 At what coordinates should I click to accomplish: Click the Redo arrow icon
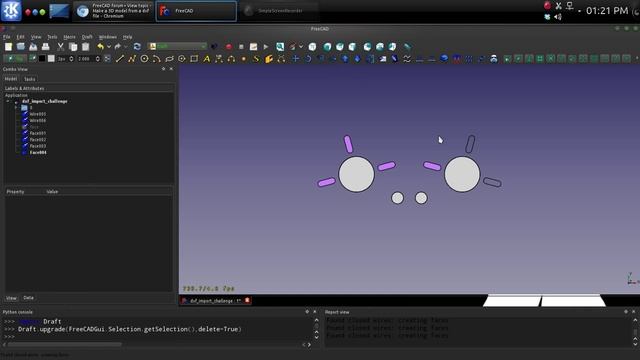(118, 47)
